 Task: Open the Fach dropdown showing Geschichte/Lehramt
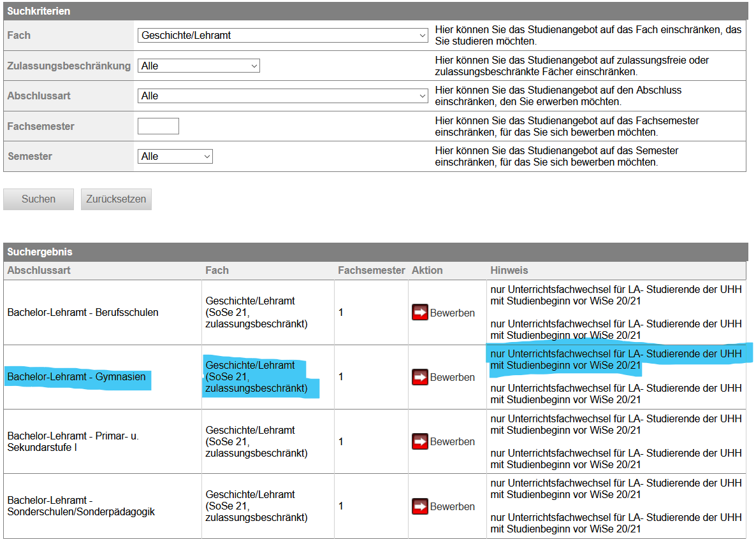click(282, 36)
